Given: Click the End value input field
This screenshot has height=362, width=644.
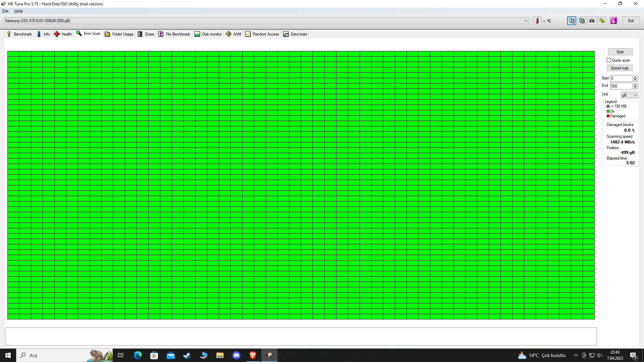Looking at the screenshot, I should point(621,86).
